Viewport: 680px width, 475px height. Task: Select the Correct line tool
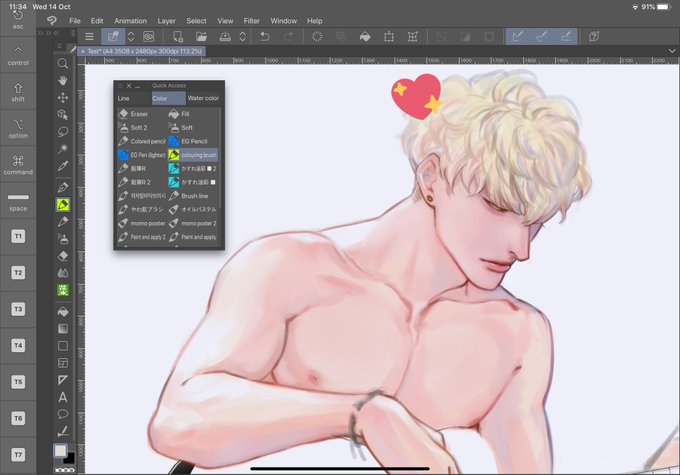(x=63, y=431)
